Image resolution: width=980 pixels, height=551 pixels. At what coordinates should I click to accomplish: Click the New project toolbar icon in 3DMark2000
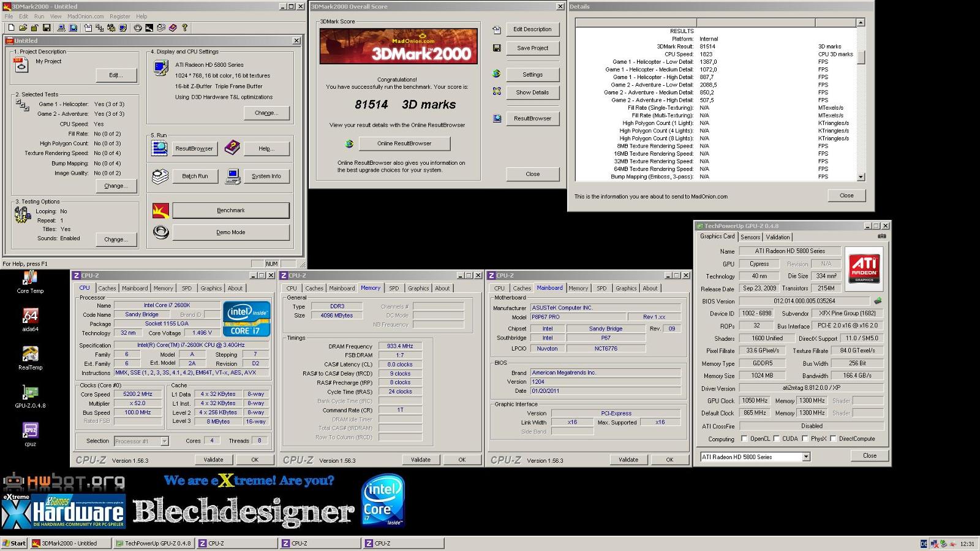(11, 28)
